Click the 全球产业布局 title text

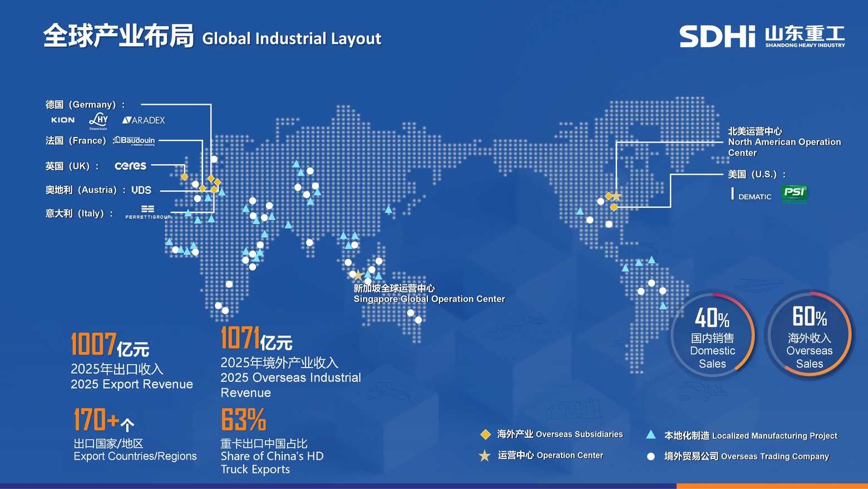click(x=119, y=36)
